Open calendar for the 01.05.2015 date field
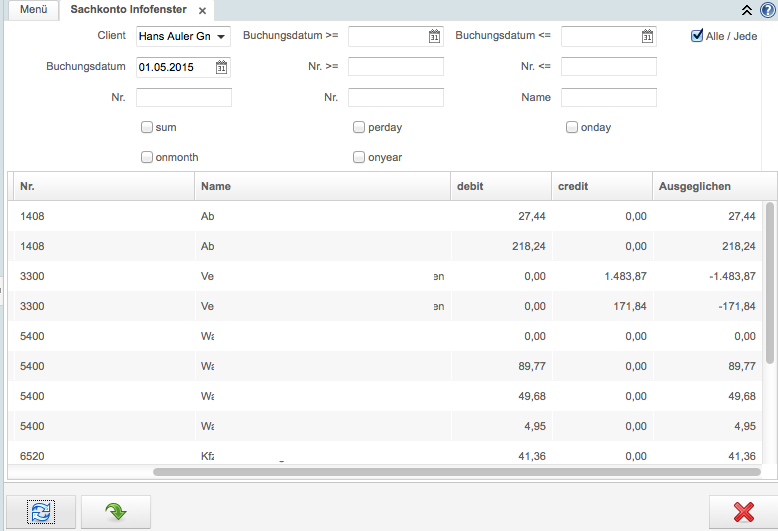 [222, 68]
